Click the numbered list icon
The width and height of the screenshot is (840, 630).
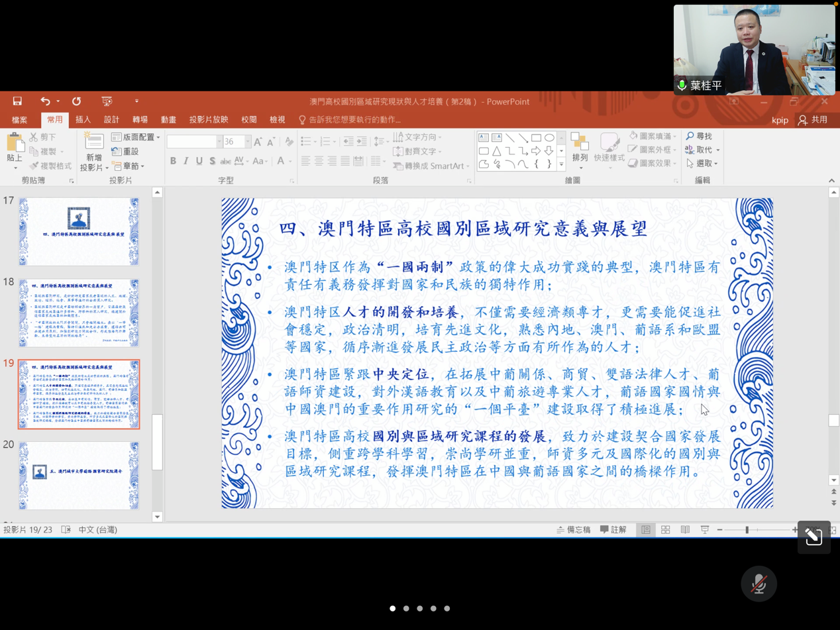click(325, 141)
